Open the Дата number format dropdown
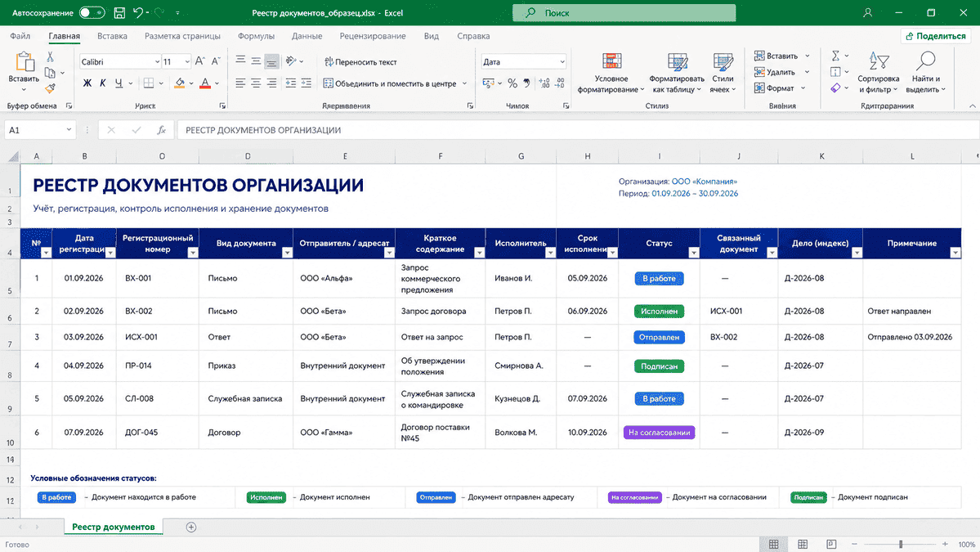 point(562,62)
